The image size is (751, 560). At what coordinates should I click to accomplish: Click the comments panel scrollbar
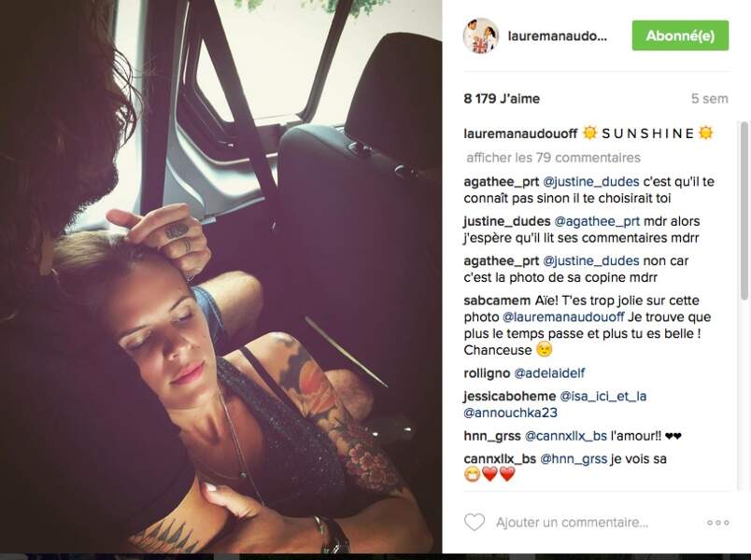(x=744, y=211)
